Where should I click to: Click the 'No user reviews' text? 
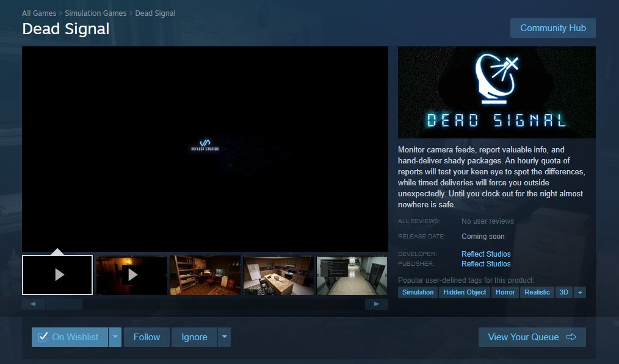(488, 221)
